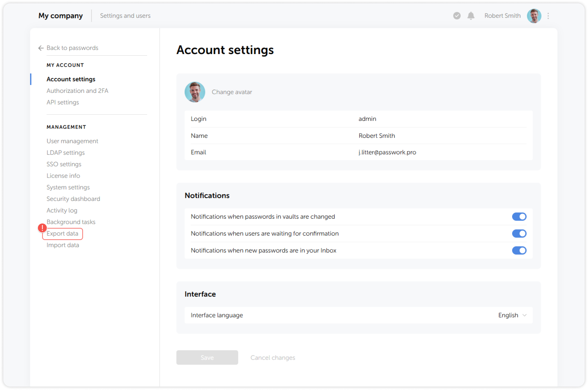This screenshot has width=588, height=390.
Task: Click Back to passwords
Action: click(x=73, y=48)
